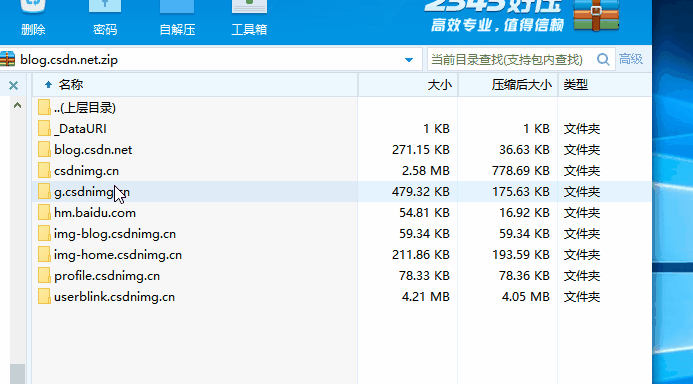The height and width of the screenshot is (384, 693).
Task: Click the 193.59 KB compressed size
Action: pyautogui.click(x=521, y=255)
